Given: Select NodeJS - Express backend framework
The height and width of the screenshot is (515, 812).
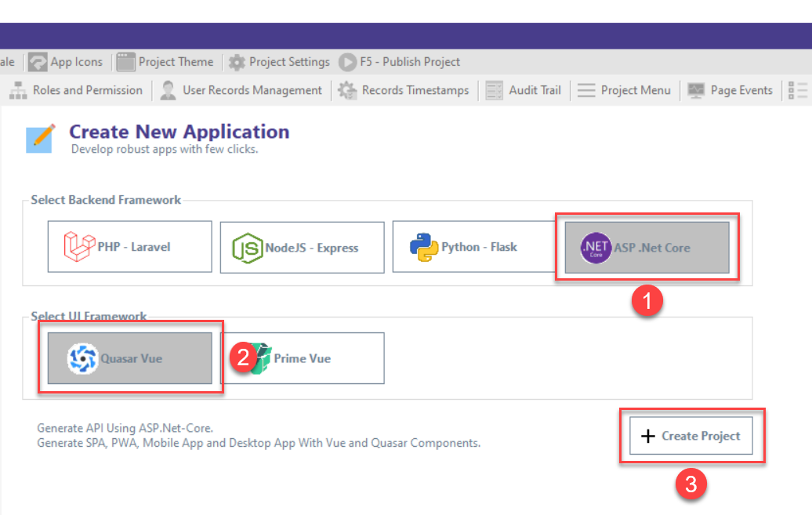Looking at the screenshot, I should click(x=302, y=248).
